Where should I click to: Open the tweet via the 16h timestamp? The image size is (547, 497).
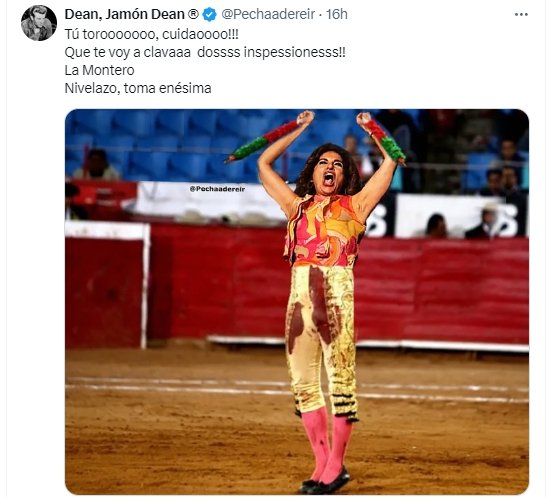pos(337,15)
